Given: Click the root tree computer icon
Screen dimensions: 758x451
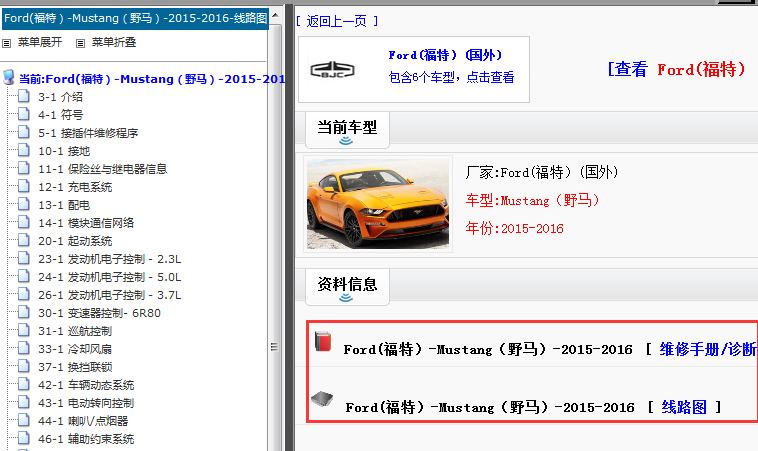Looking at the screenshot, I should coord(9,77).
